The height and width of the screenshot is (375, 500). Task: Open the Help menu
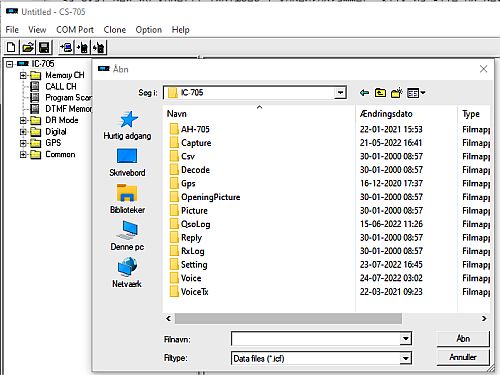pos(181,30)
